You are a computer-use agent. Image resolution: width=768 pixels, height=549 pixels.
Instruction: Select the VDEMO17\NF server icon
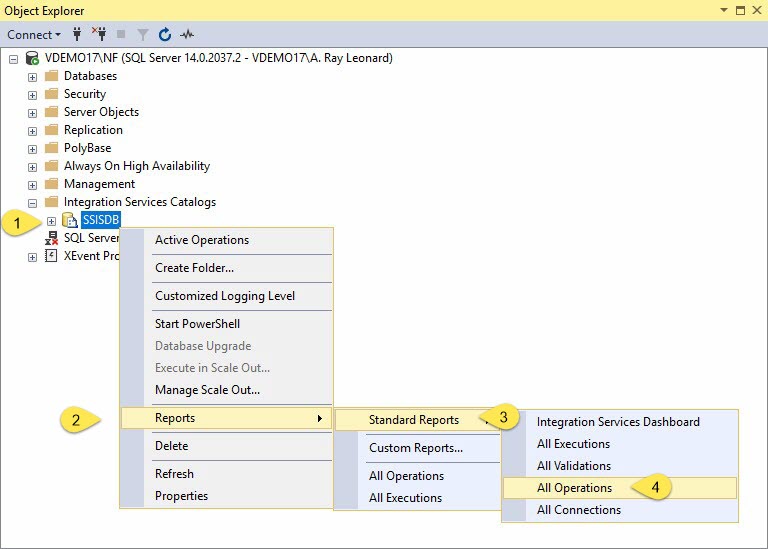tap(32, 58)
